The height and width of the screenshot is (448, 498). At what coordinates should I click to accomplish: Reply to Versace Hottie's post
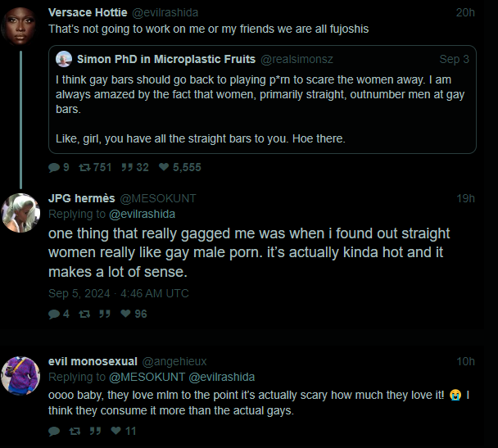(x=54, y=167)
